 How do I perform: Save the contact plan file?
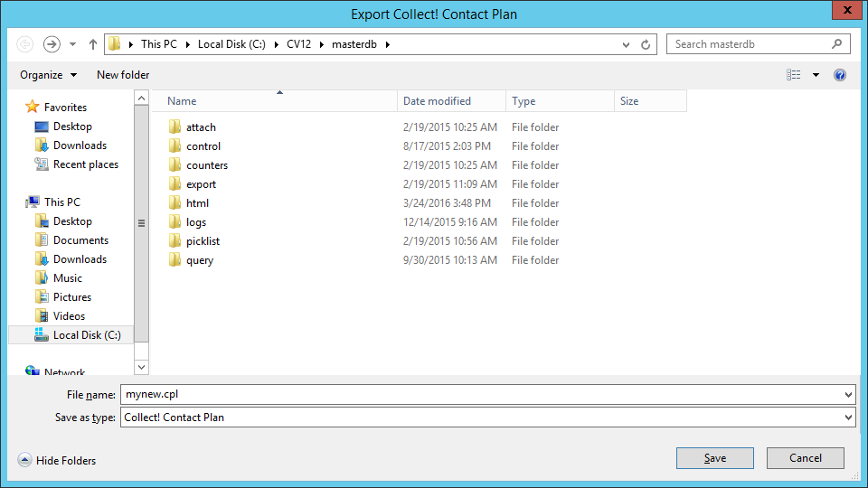tap(714, 458)
